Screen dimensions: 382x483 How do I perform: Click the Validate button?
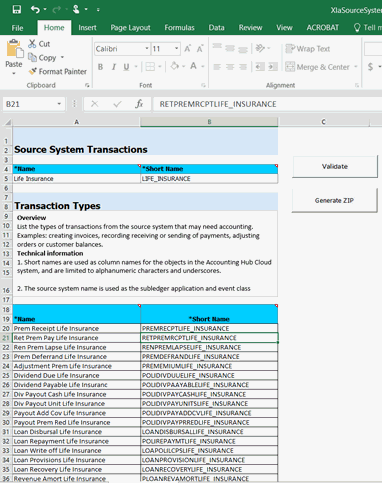[x=335, y=166]
